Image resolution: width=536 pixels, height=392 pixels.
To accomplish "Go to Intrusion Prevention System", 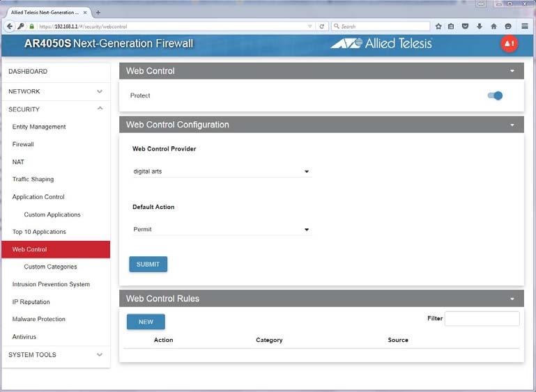I will [x=51, y=285].
